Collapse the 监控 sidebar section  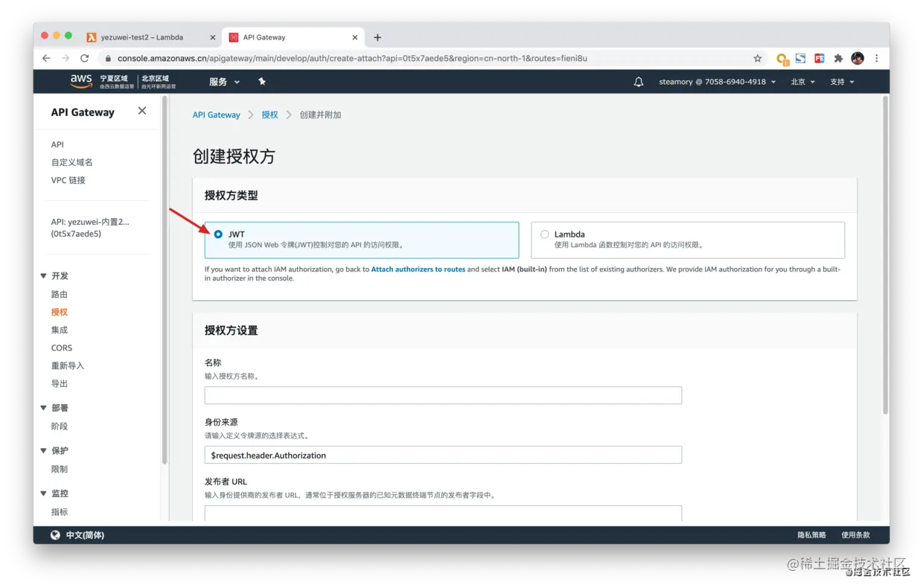(x=43, y=493)
